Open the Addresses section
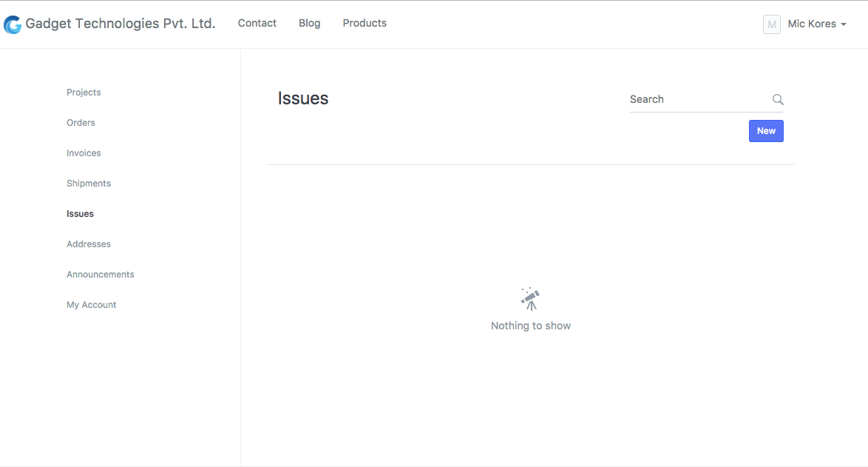868x467 pixels. 89,243
